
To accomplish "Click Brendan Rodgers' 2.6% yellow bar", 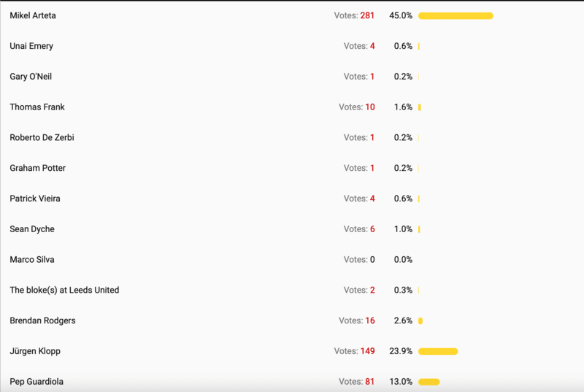I will pyautogui.click(x=420, y=321).
